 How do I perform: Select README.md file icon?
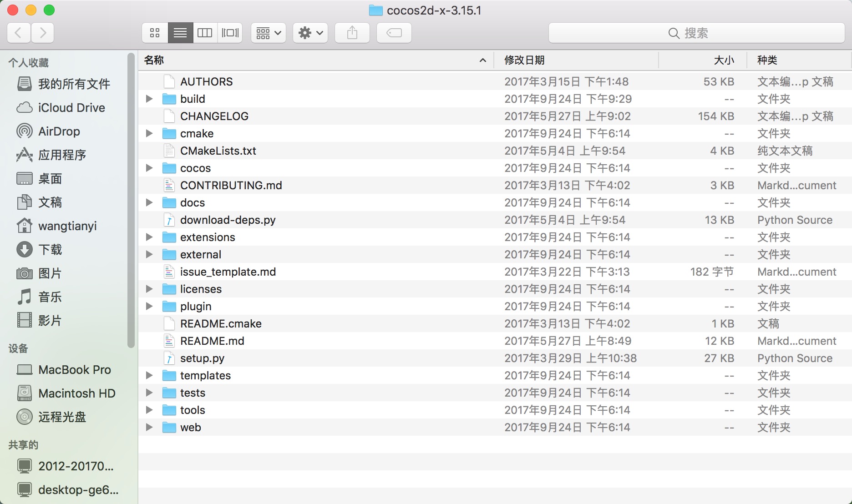pyautogui.click(x=169, y=341)
